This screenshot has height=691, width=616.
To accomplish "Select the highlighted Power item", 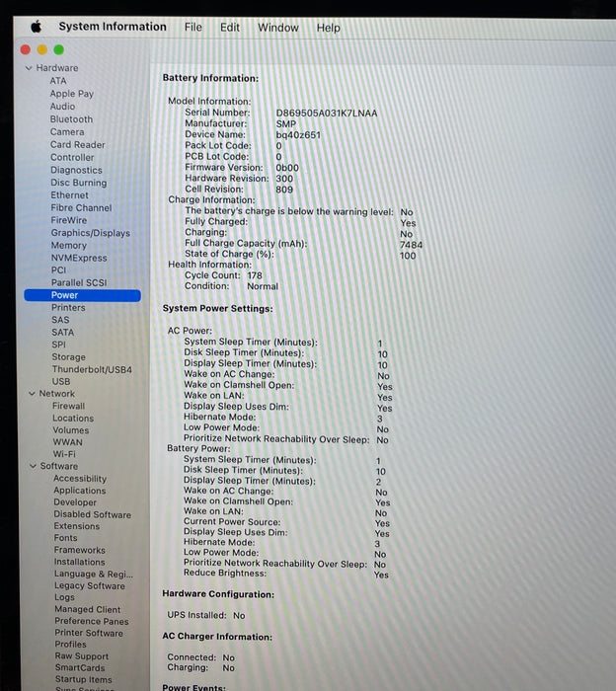I will tap(82, 295).
